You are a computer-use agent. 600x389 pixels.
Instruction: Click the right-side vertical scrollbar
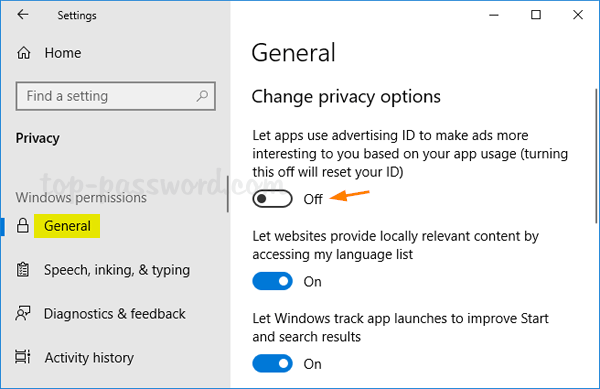596,156
